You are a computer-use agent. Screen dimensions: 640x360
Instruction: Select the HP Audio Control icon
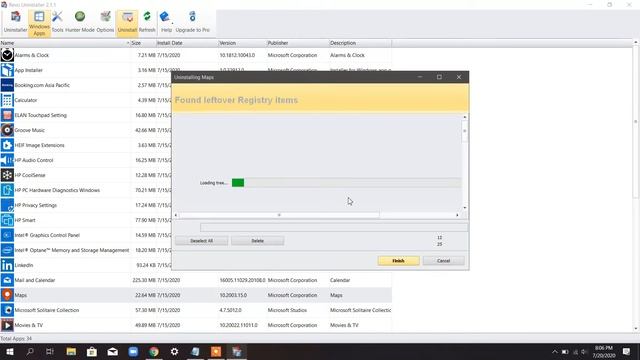(x=7, y=160)
